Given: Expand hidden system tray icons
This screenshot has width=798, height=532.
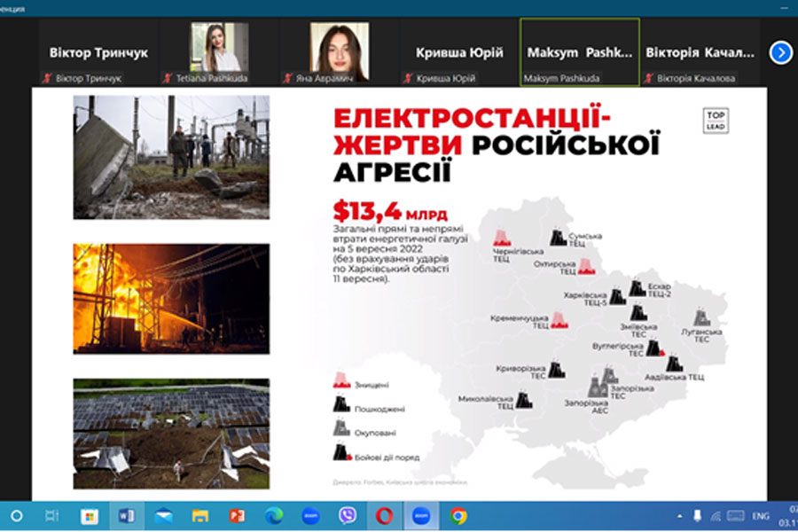Looking at the screenshot, I should [680, 515].
